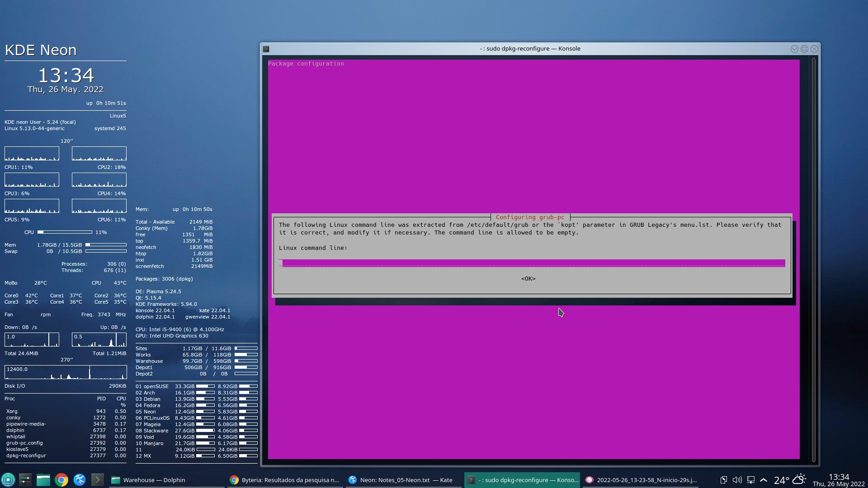Launch Kate editor from the pinned icon
Viewport: 868px width, 488px height.
pyautogui.click(x=80, y=480)
